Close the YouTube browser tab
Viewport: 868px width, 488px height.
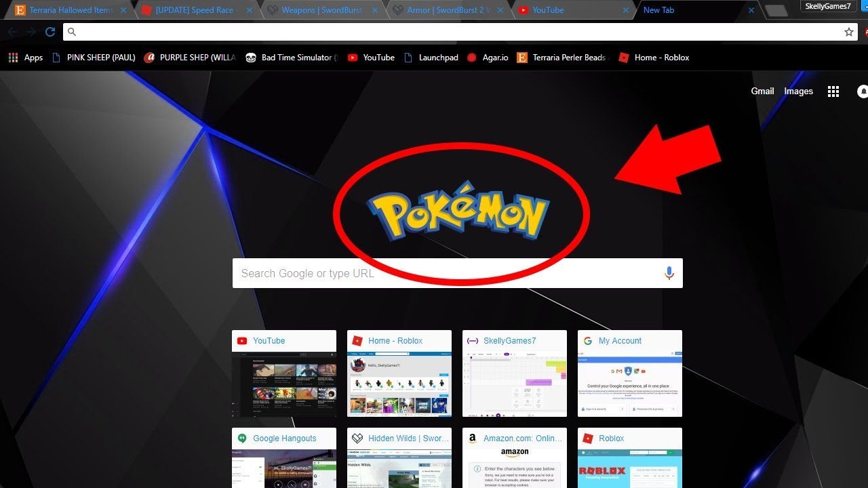(626, 11)
